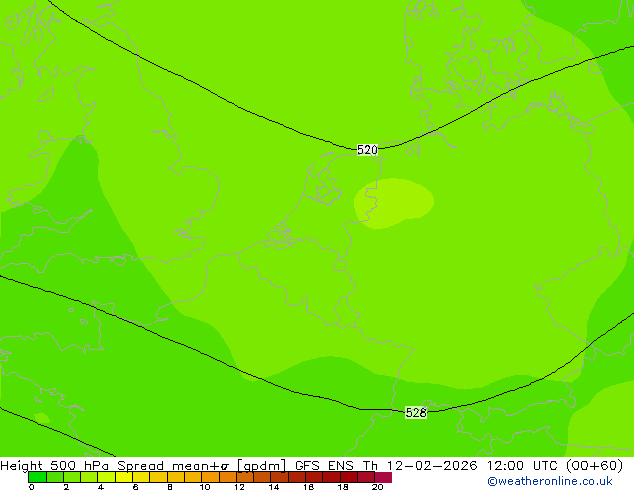Click the 'Height 500 hPa' title text

click(x=55, y=465)
